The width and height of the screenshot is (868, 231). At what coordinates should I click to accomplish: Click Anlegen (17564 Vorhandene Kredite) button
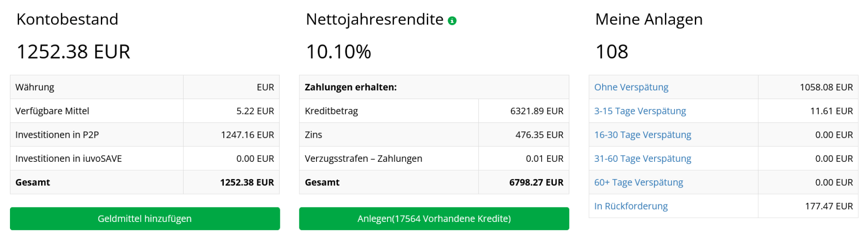tap(434, 219)
